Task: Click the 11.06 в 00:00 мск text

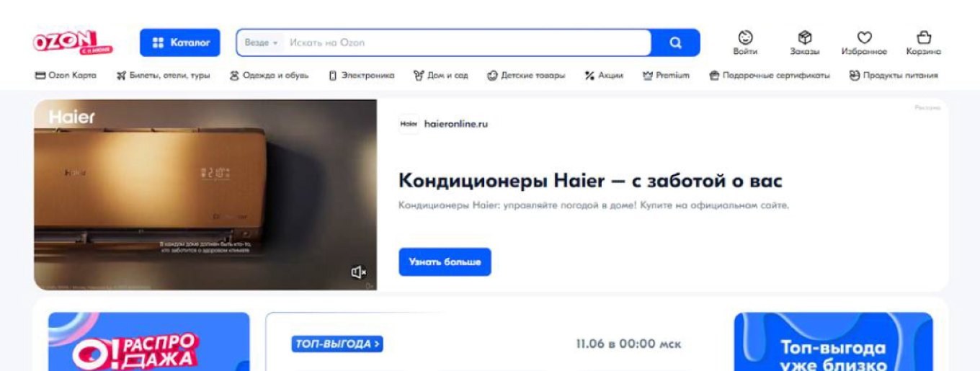Action: 628,344
